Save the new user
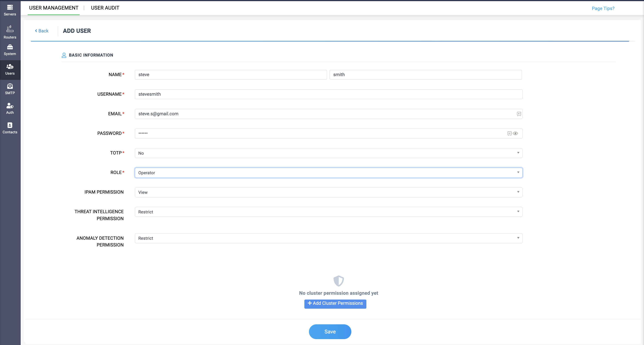This screenshot has height=345, width=644. tap(330, 332)
